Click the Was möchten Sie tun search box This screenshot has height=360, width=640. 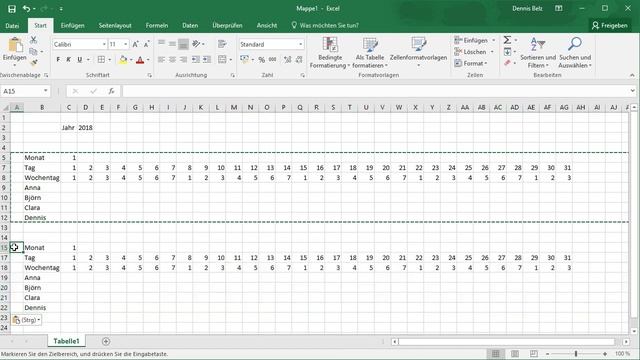[325, 25]
